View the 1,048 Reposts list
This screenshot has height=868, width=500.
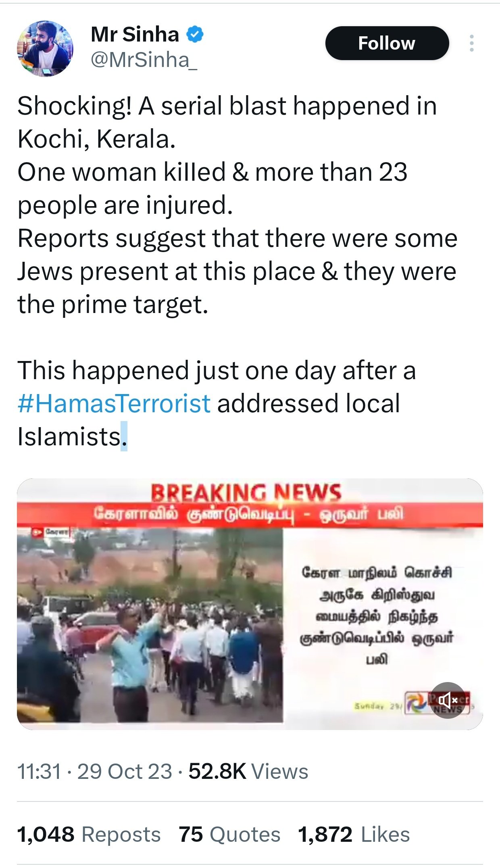(x=89, y=835)
